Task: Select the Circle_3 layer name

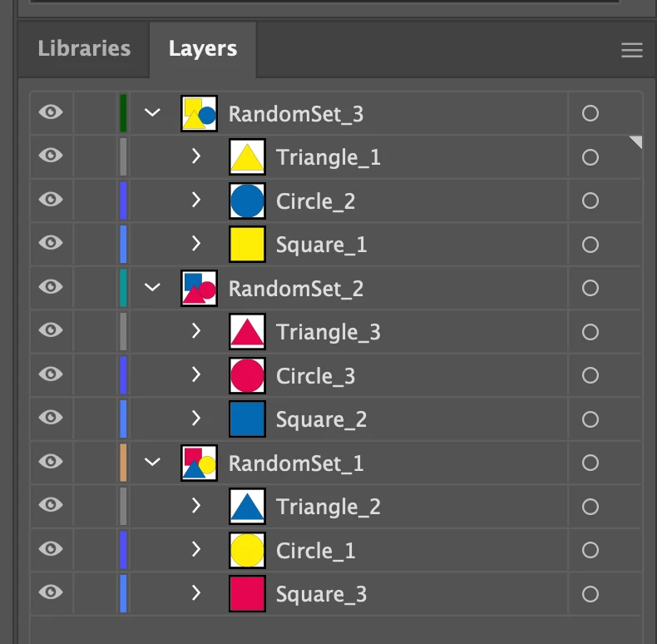Action: pos(315,376)
